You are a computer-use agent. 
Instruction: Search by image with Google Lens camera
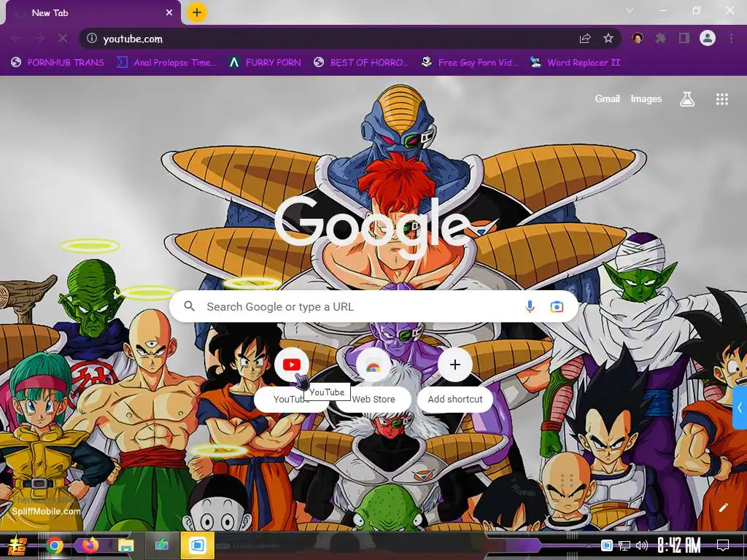click(557, 307)
